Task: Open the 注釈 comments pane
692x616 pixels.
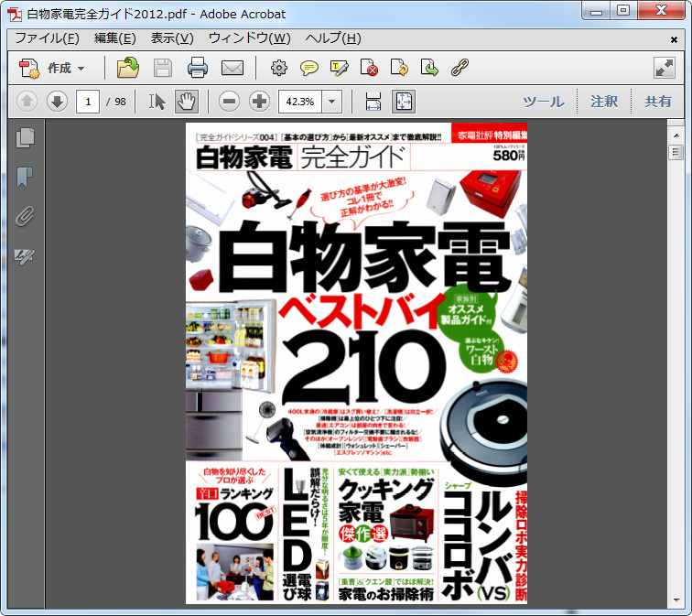Action: 604,102
